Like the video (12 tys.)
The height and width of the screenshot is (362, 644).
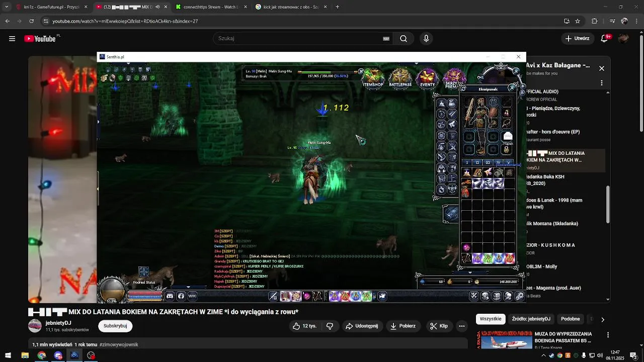(x=304, y=326)
